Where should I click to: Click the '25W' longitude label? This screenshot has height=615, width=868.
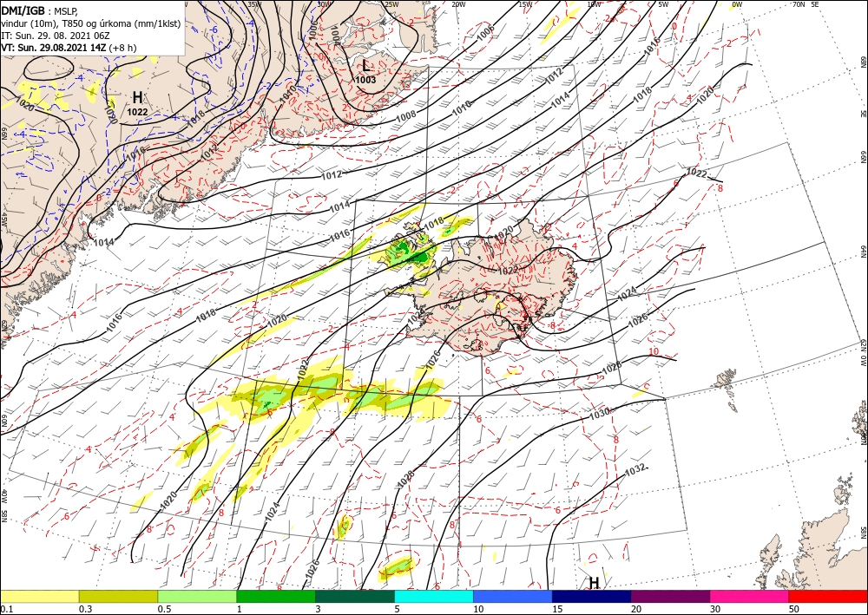391,4
